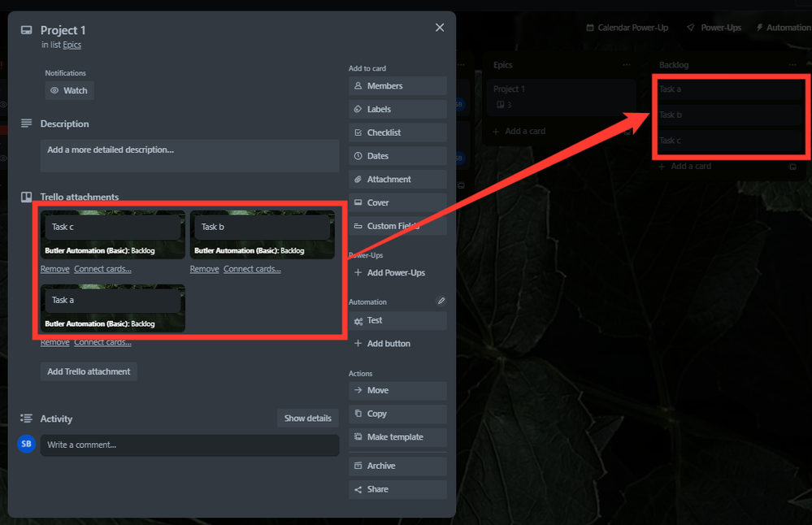Open the Task c attachment card
This screenshot has width=812, height=525.
pyautogui.click(x=113, y=235)
